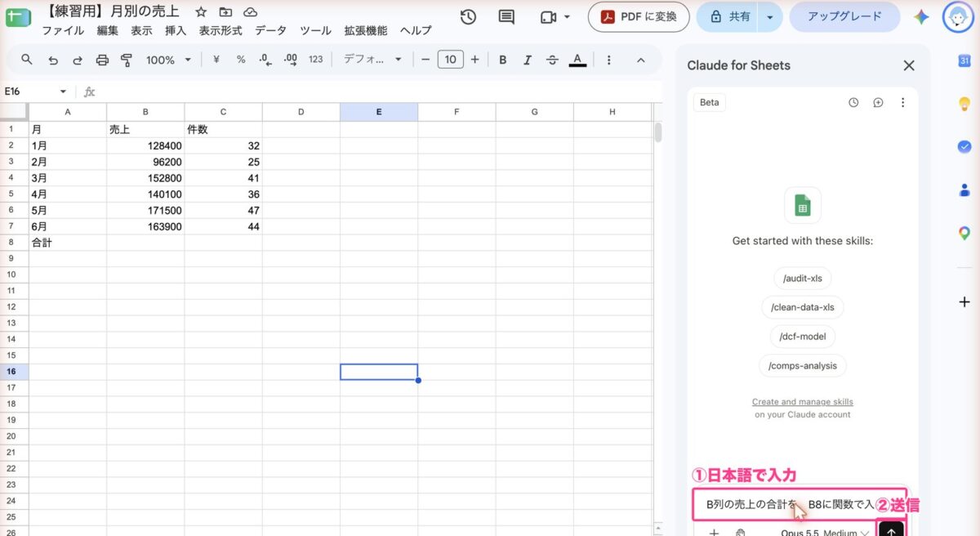Open the text color picker
Image resolution: width=980 pixels, height=536 pixels.
577,60
